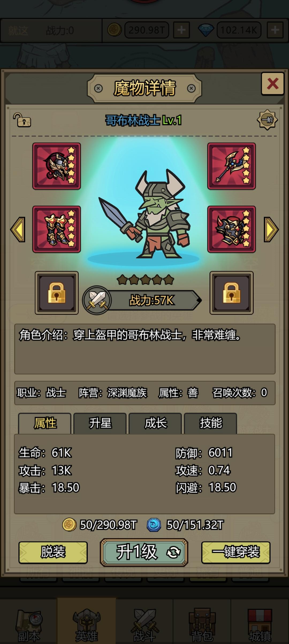The height and width of the screenshot is (644, 289).
Task: Click the goblin warrior character portrait
Action: point(144,214)
